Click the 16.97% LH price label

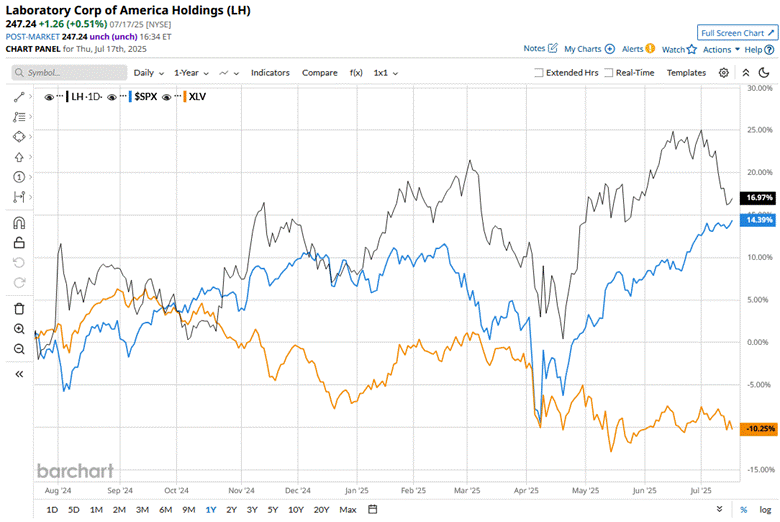pyautogui.click(x=758, y=198)
